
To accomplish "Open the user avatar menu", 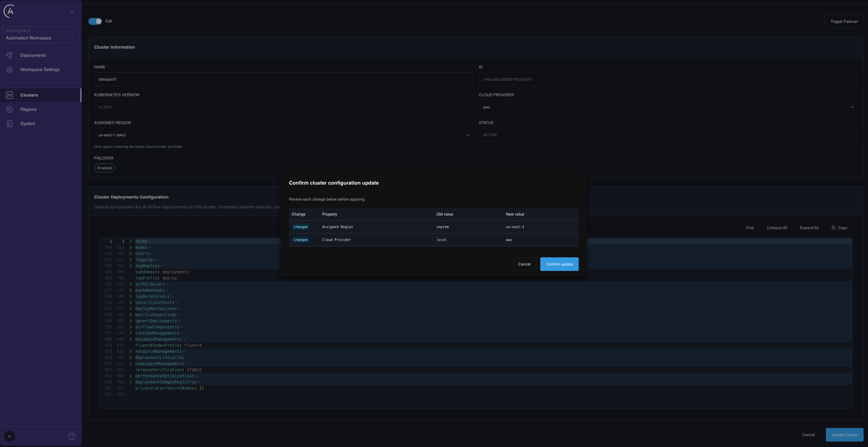I will [x=10, y=436].
